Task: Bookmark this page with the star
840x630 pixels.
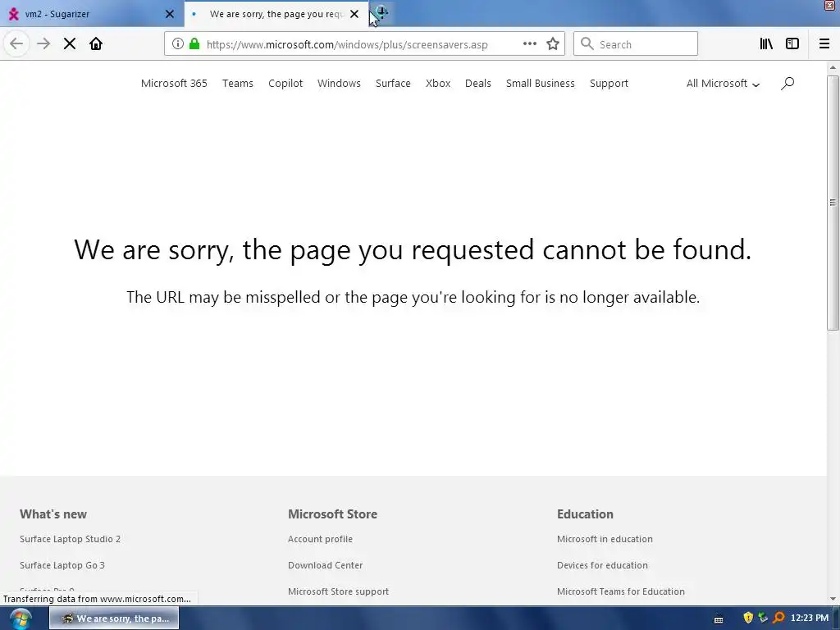Action: pos(553,44)
